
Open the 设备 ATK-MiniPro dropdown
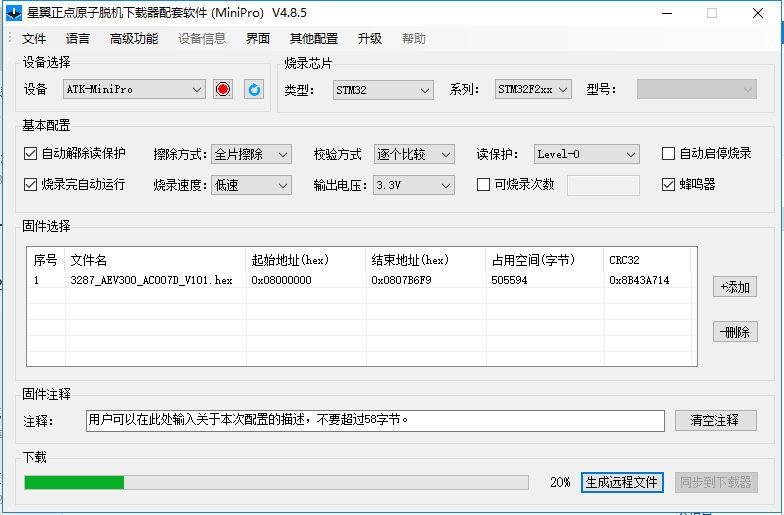point(134,89)
